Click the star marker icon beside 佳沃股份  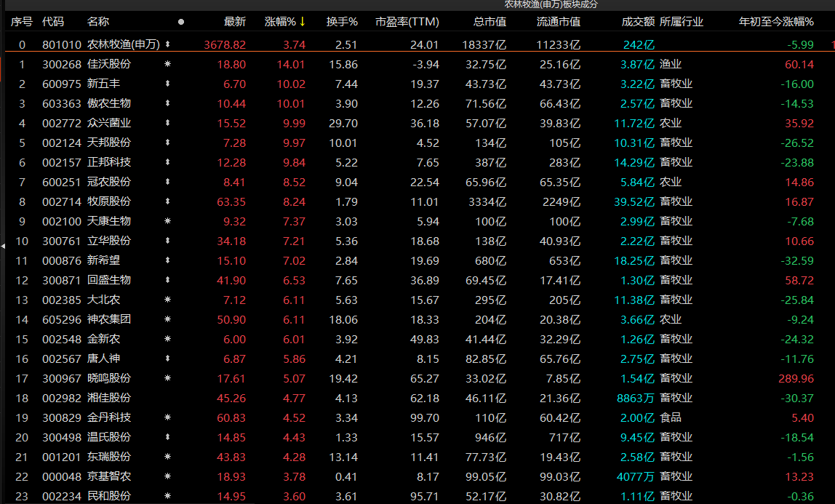pyautogui.click(x=167, y=64)
